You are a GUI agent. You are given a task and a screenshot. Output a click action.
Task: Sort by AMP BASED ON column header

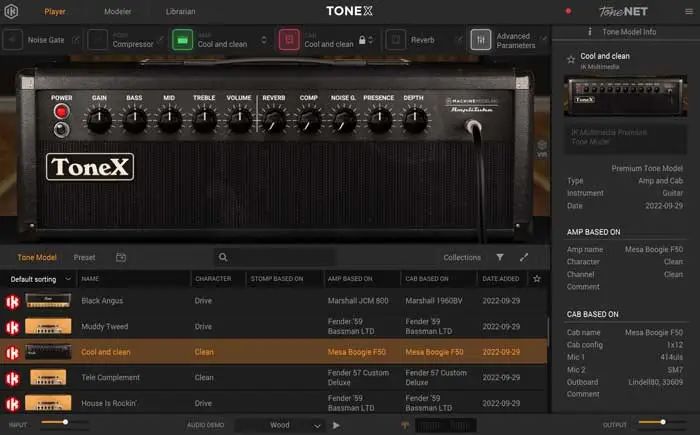[350, 279]
